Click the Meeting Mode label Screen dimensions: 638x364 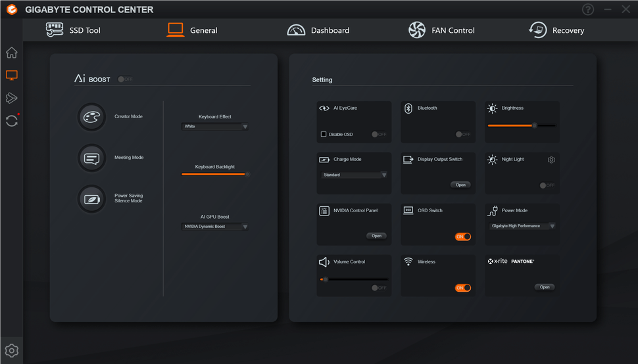pos(129,158)
